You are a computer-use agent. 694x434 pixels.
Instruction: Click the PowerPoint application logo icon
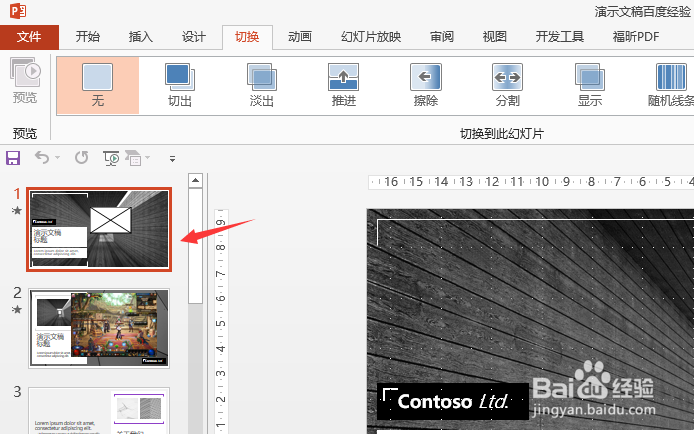click(x=18, y=11)
